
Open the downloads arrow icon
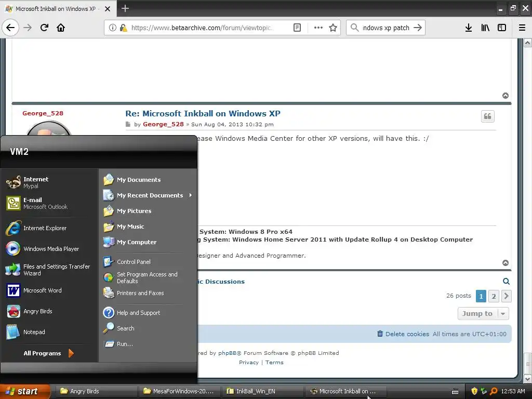tap(469, 28)
